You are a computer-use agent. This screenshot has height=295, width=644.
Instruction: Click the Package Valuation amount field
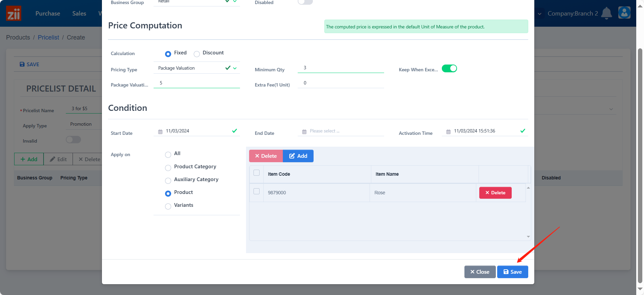pyautogui.click(x=197, y=83)
